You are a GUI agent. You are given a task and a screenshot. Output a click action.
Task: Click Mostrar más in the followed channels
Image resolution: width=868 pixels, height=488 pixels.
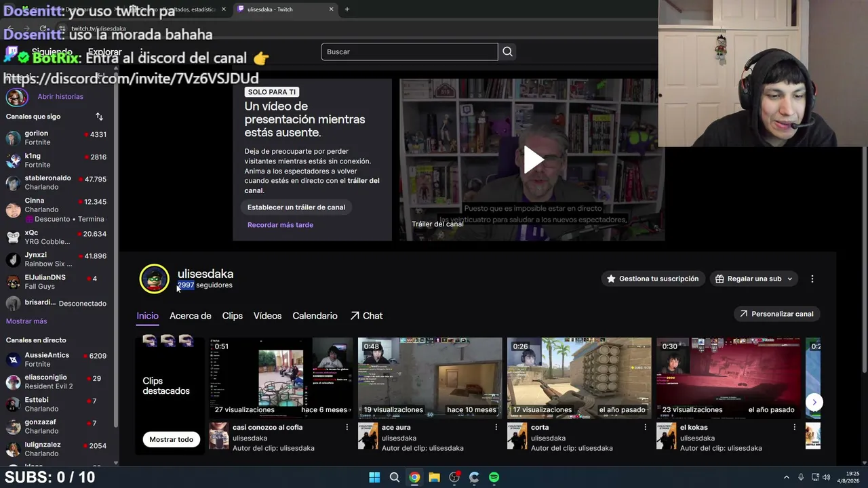[26, 321]
